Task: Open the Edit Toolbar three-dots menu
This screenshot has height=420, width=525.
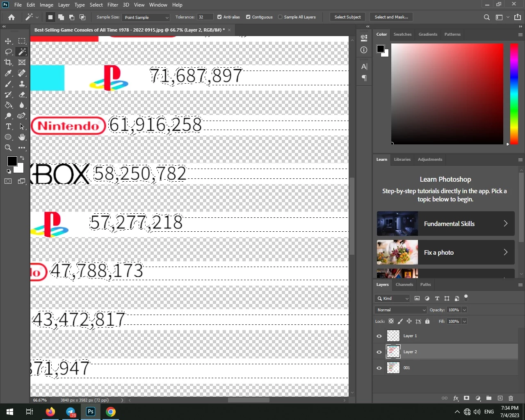Action: pyautogui.click(x=22, y=148)
